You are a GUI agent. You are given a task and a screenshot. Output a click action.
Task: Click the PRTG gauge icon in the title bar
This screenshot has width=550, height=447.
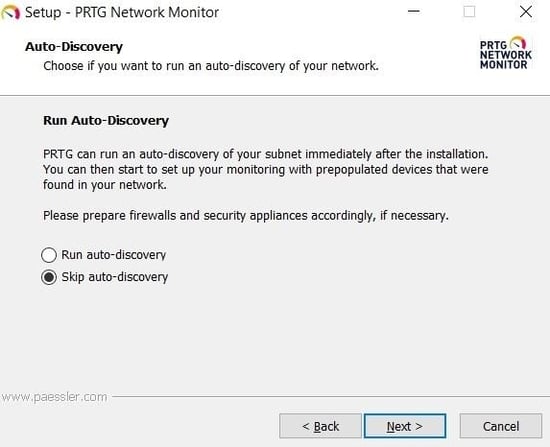pyautogui.click(x=10, y=13)
